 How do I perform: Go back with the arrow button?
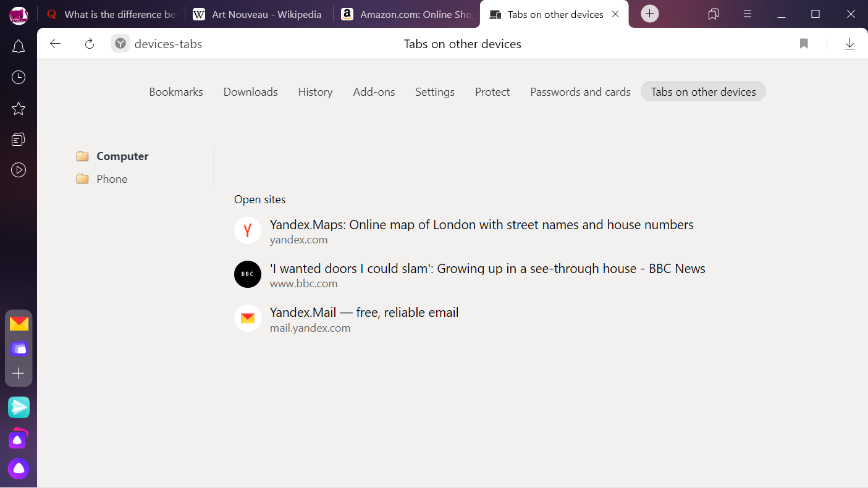tap(56, 44)
